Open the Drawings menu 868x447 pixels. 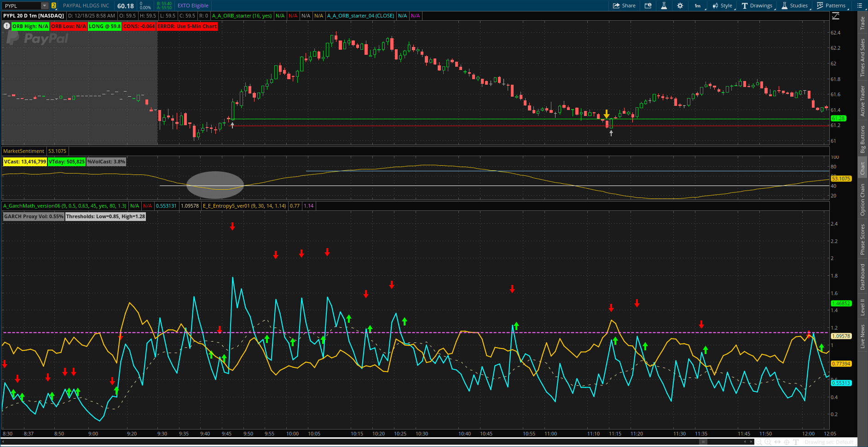(757, 6)
